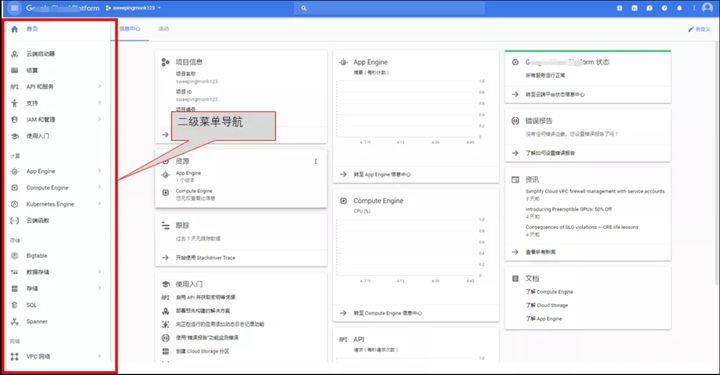Click the top search bar
The height and width of the screenshot is (375, 720).
click(x=390, y=8)
